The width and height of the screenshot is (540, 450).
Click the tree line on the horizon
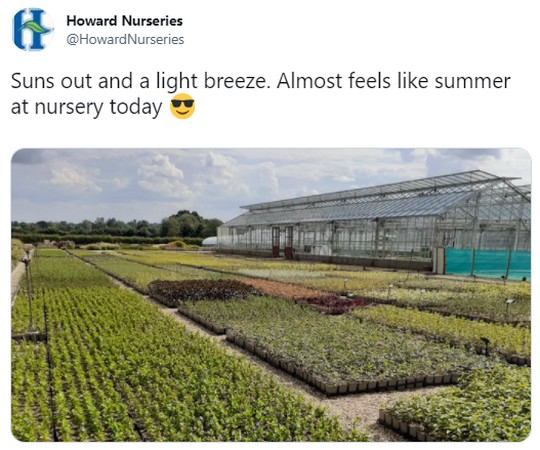click(x=117, y=224)
